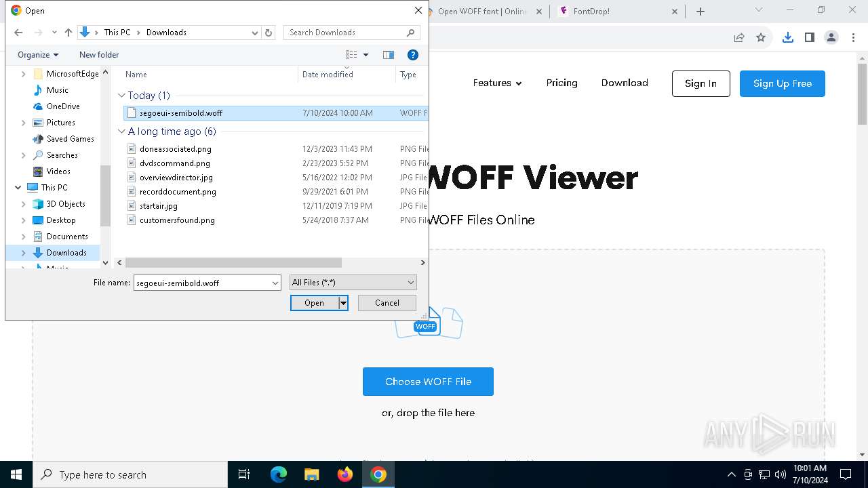Go back in the Open dialog
868x488 pixels.
[x=18, y=33]
